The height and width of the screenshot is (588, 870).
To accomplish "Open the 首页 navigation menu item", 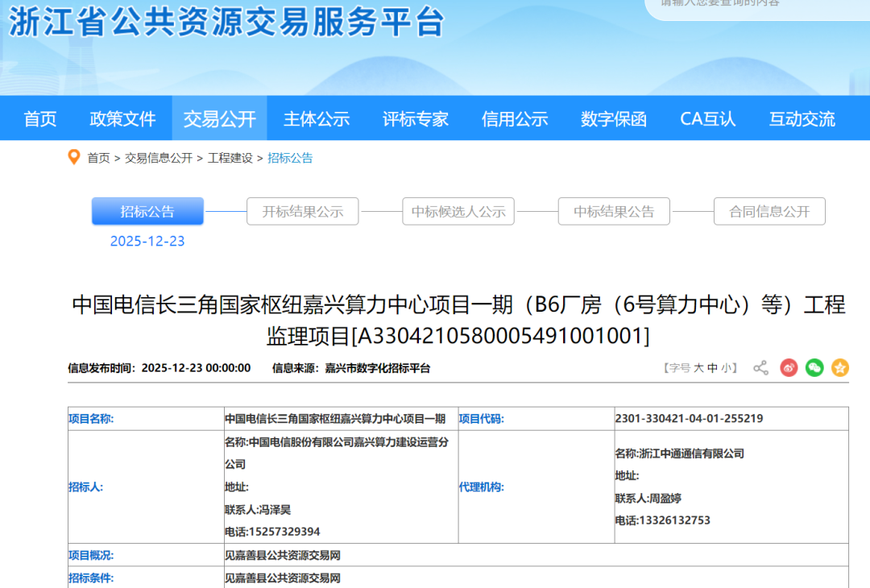I will [x=40, y=119].
